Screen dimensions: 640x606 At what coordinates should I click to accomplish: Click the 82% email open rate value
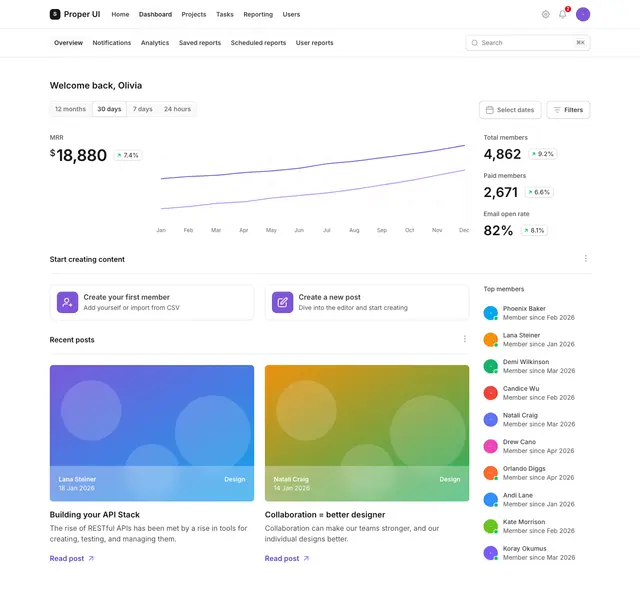pyautogui.click(x=498, y=231)
